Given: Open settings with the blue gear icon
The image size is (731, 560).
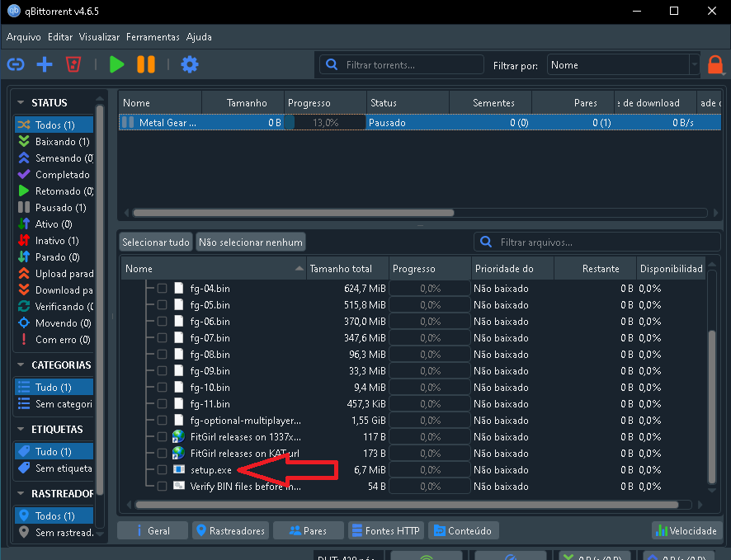Looking at the screenshot, I should (190, 64).
